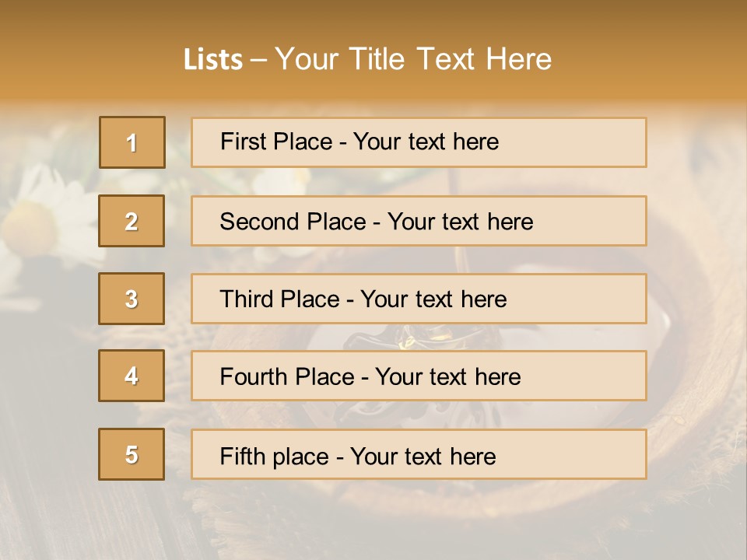This screenshot has height=560, width=747.
Task: Click "Your text here" in First Place row
Action: pyautogui.click(x=426, y=142)
